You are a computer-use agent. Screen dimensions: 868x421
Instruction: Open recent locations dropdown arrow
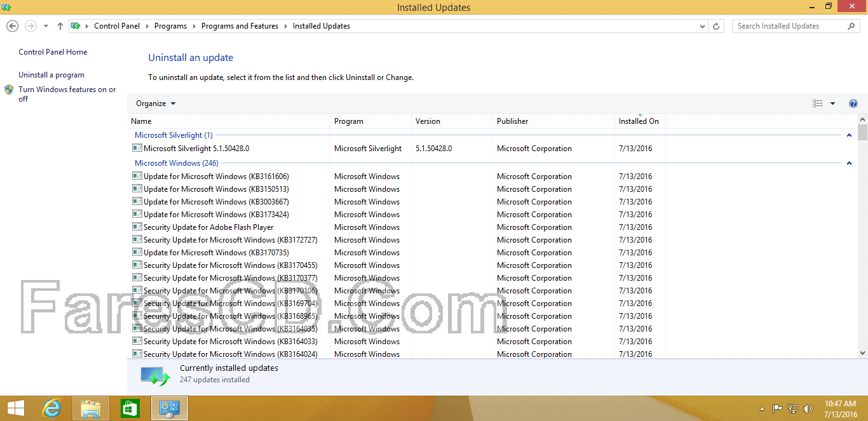point(46,26)
